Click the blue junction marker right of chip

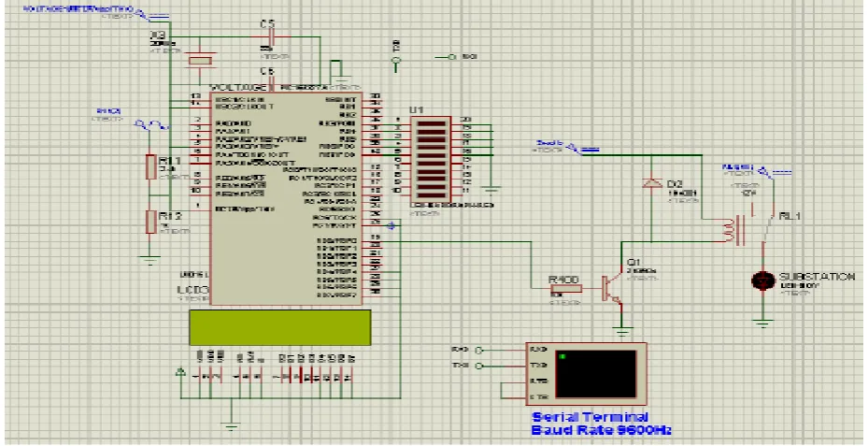point(391,225)
